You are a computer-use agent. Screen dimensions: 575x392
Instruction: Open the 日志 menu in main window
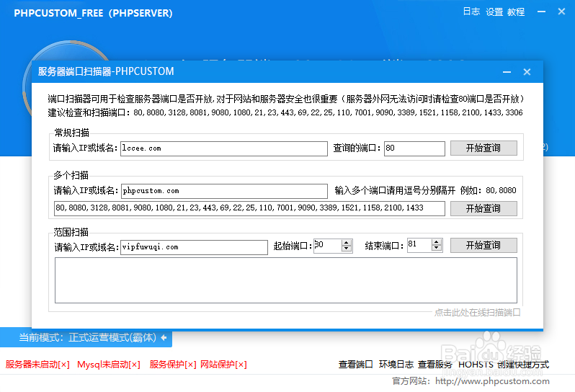pos(471,12)
